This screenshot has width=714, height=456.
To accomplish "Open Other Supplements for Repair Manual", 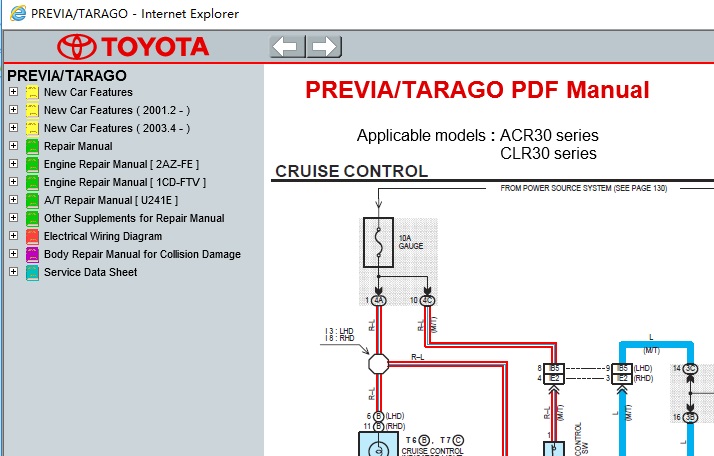I will tap(134, 218).
